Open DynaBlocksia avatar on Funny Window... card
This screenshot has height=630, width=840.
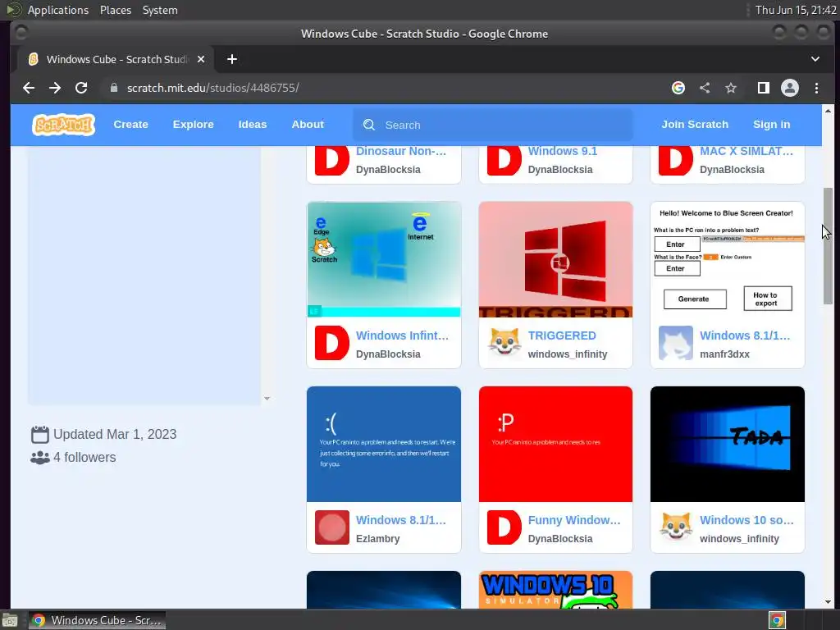click(x=504, y=527)
